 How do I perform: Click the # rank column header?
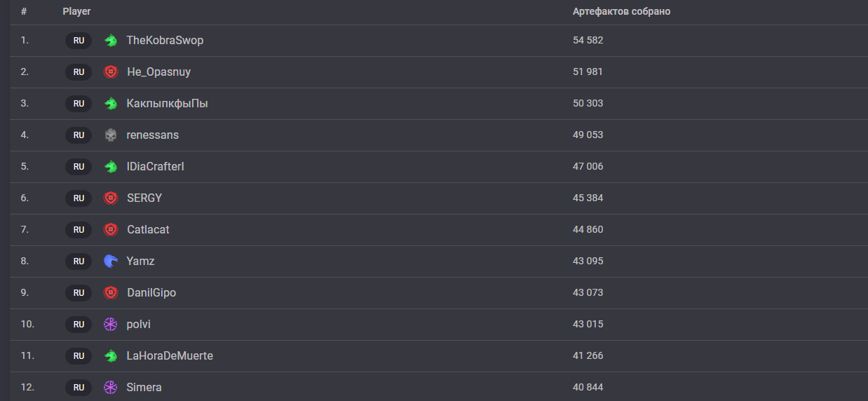pos(24,12)
